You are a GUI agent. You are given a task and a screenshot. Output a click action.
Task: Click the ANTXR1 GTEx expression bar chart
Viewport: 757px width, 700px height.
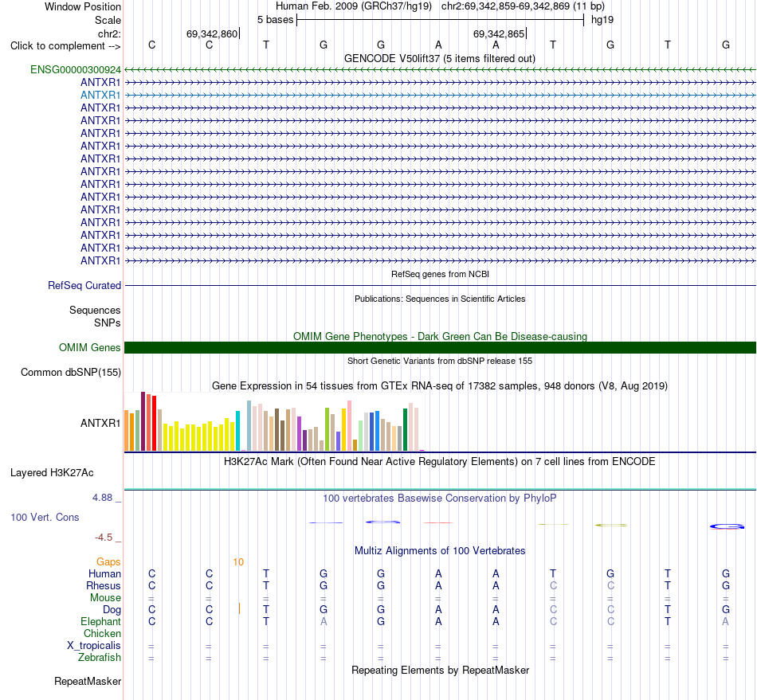pyautogui.click(x=275, y=421)
